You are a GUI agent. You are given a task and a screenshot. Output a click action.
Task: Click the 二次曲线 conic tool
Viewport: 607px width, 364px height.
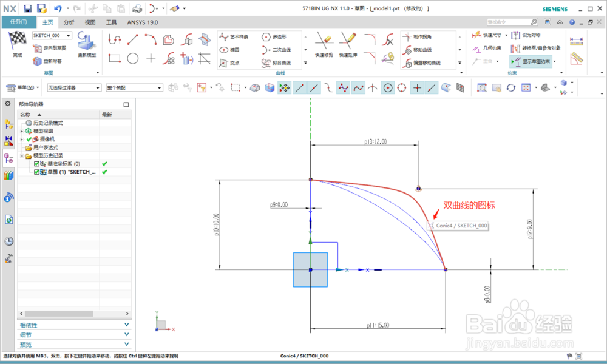click(x=276, y=50)
